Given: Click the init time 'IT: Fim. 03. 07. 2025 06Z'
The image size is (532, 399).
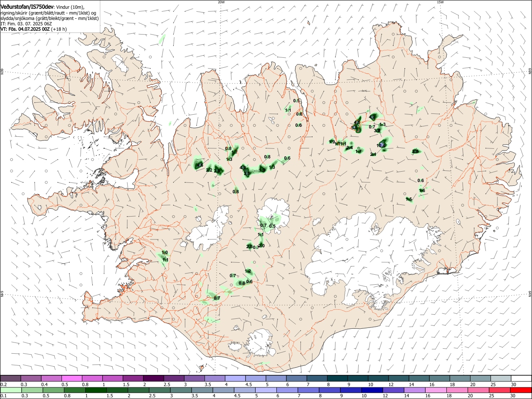Looking at the screenshot, I should [x=26, y=24].
